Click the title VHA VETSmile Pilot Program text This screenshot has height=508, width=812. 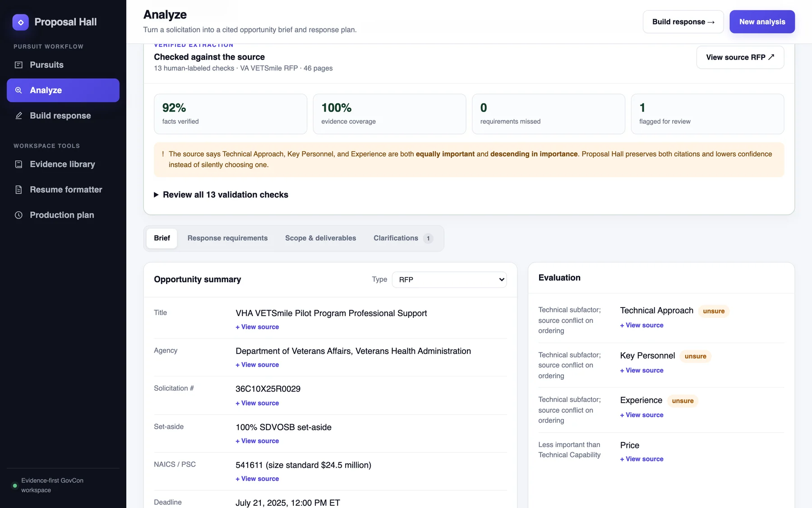click(331, 313)
